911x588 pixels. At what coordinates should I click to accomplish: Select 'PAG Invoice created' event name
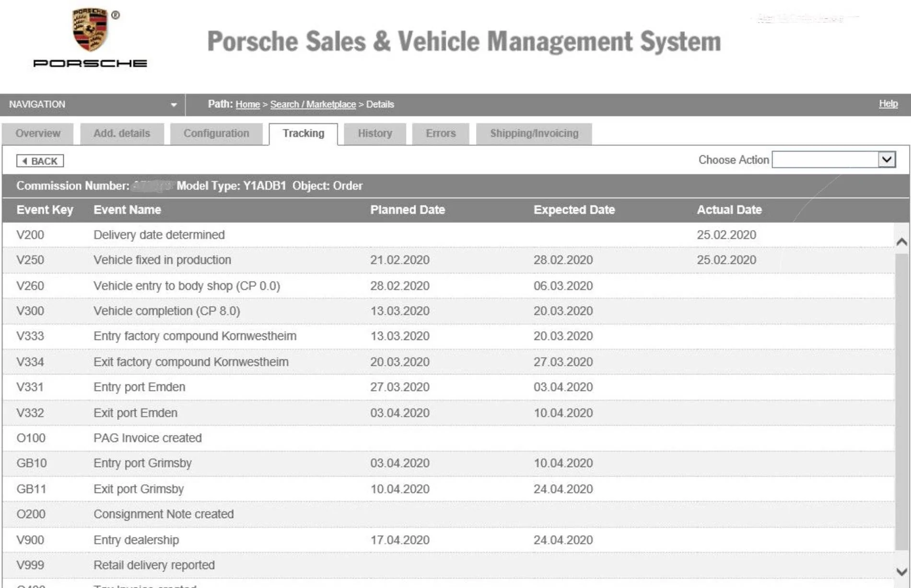point(148,438)
